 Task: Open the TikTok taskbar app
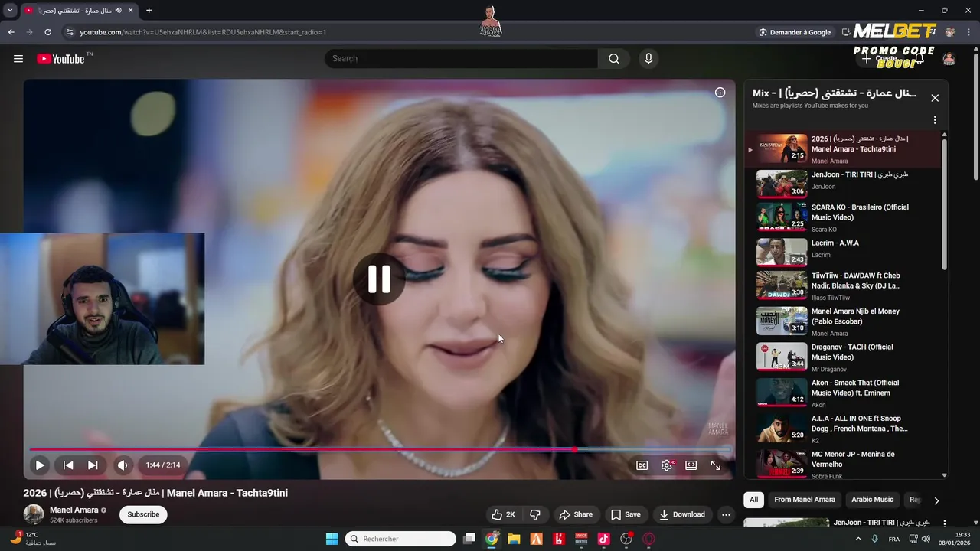(x=603, y=539)
